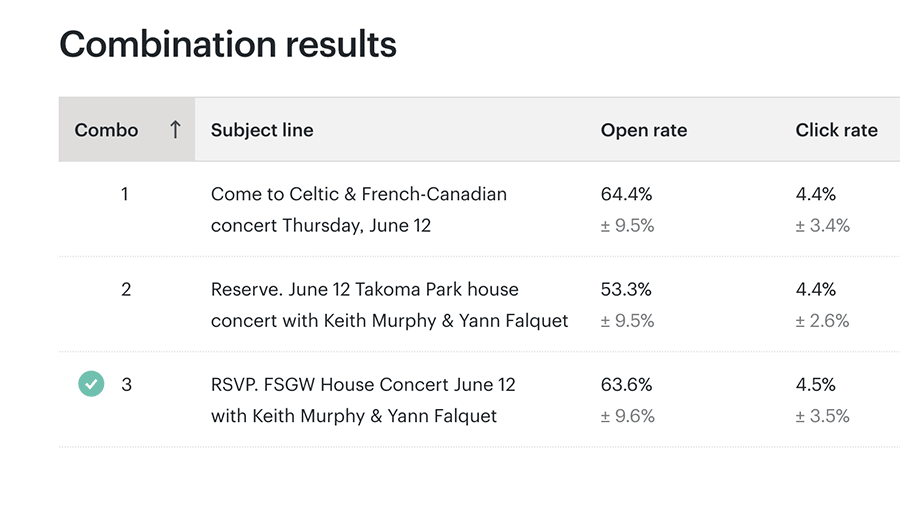Image resolution: width=900 pixels, height=522 pixels.
Task: Click the ± 2.6% click rate margin
Action: click(823, 321)
